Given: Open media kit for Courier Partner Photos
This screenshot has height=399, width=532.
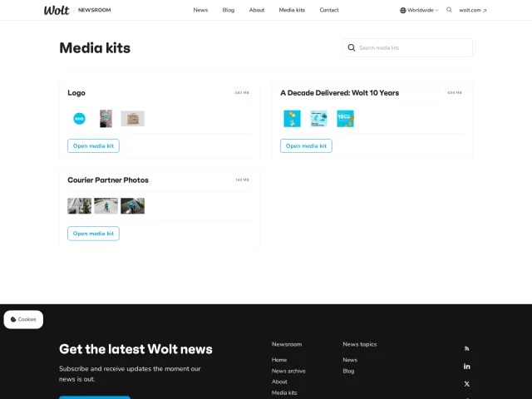Looking at the screenshot, I should click(x=93, y=234).
